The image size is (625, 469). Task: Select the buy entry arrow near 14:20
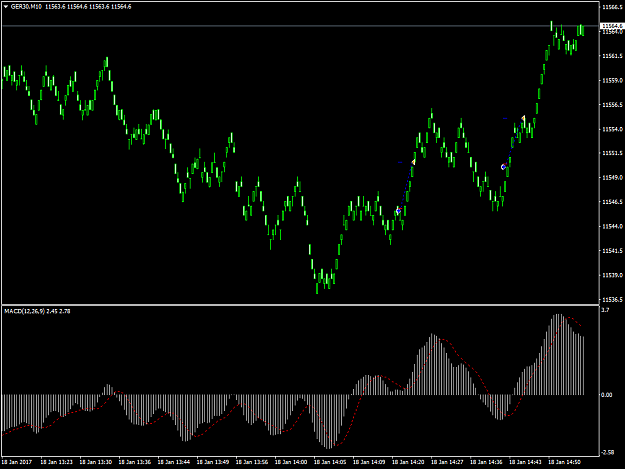pos(398,210)
